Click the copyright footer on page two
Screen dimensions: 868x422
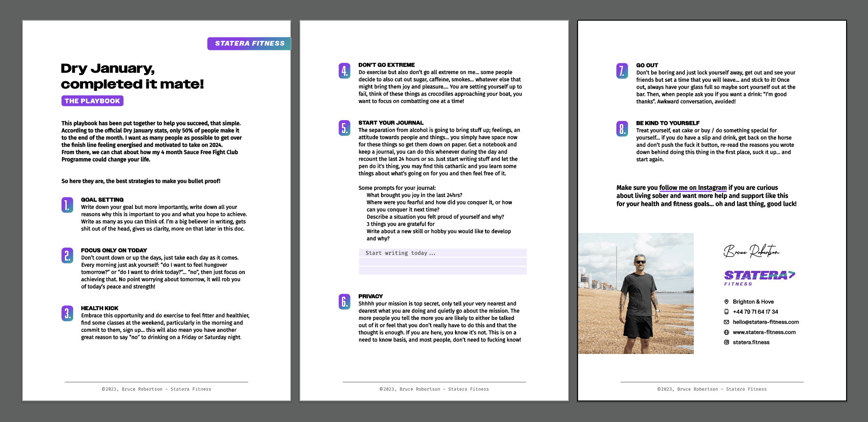pos(434,389)
